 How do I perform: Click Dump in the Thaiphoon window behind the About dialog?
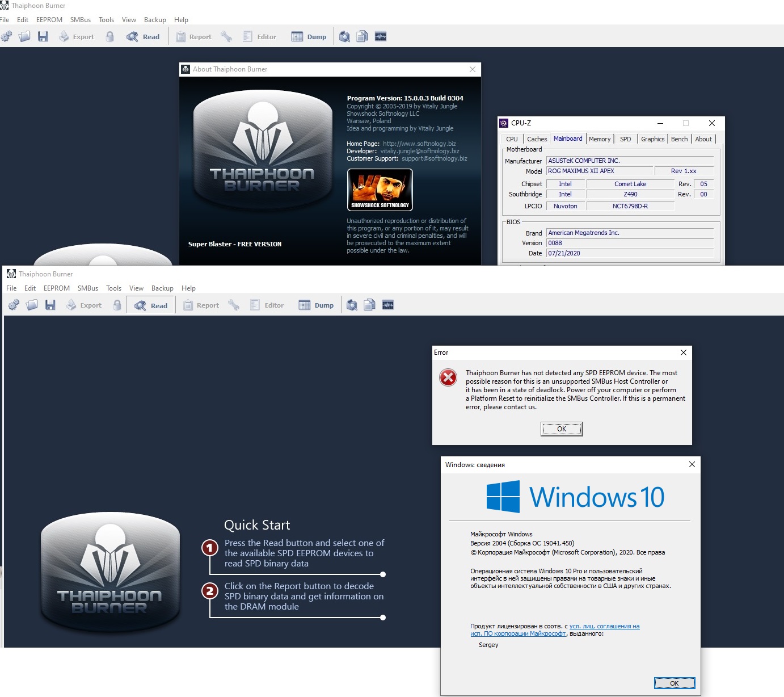pyautogui.click(x=309, y=37)
